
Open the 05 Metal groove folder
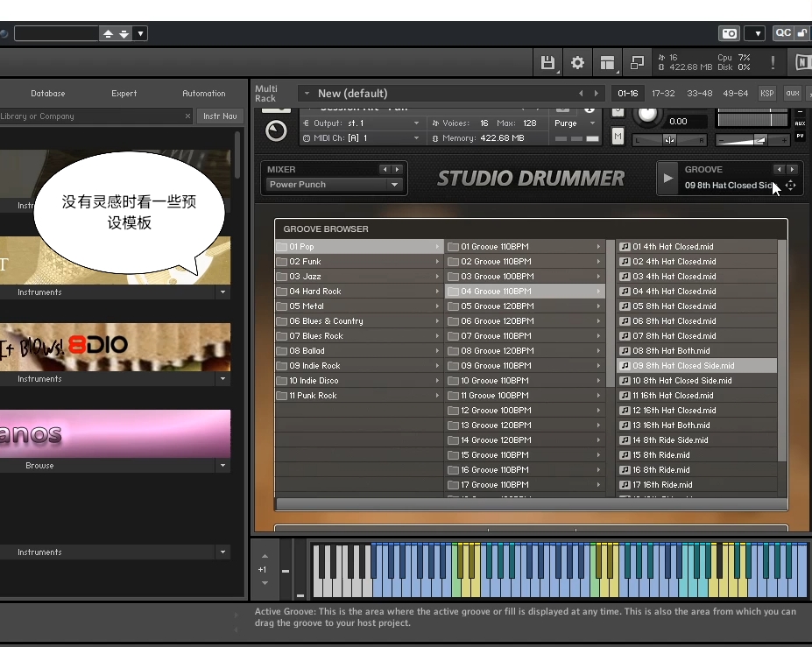360,306
